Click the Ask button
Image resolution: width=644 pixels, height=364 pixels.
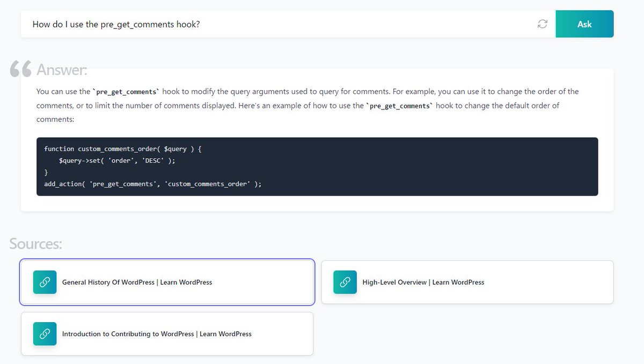[x=584, y=24]
